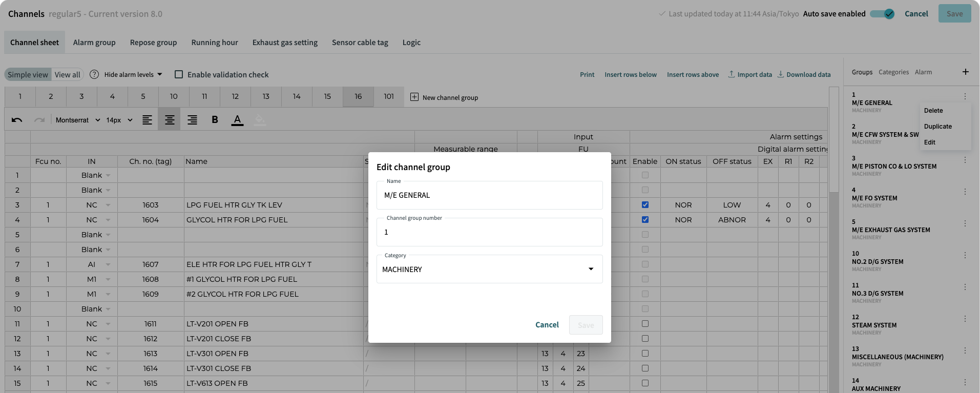Viewport: 980px width, 393px height.
Task: Check Enable box for LT-V301 CLOSE FB row
Action: click(645, 368)
